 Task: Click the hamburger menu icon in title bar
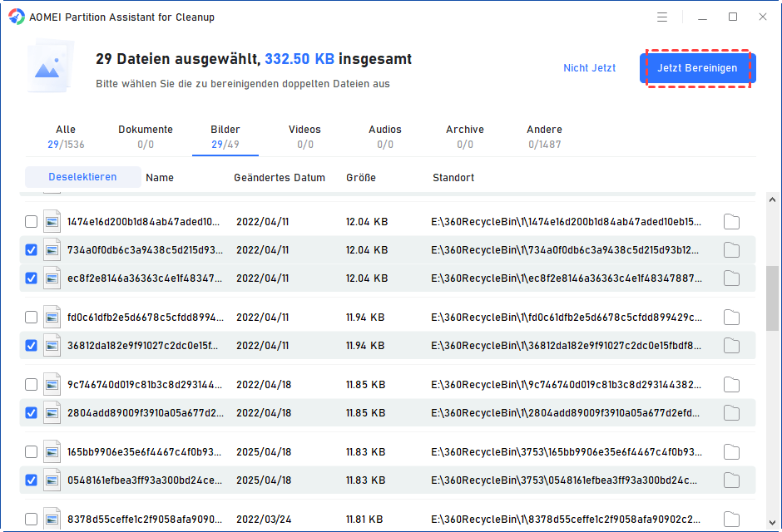coord(662,17)
